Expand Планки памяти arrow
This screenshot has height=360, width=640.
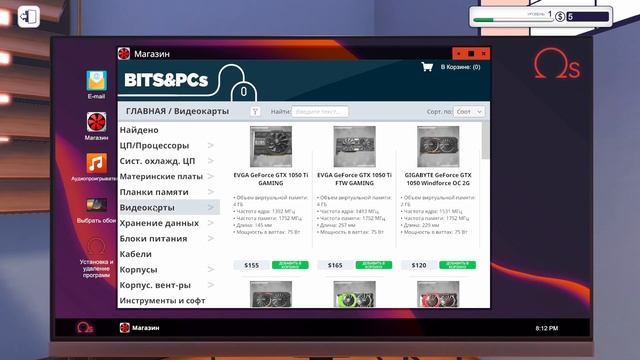[211, 192]
